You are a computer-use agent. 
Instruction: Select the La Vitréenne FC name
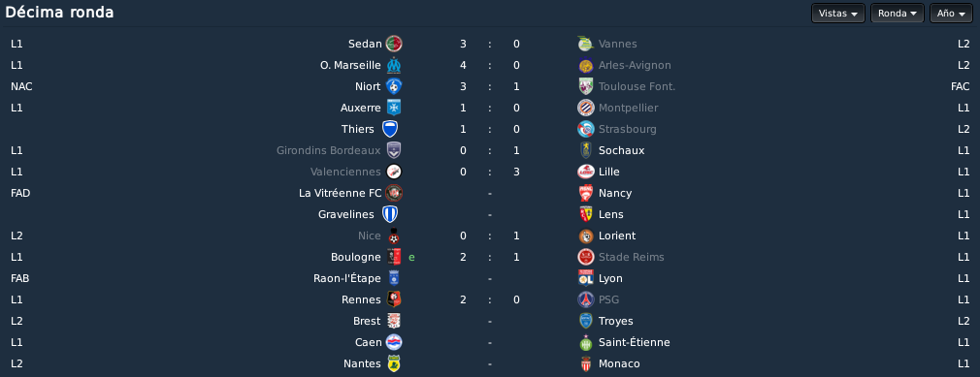pos(340,193)
